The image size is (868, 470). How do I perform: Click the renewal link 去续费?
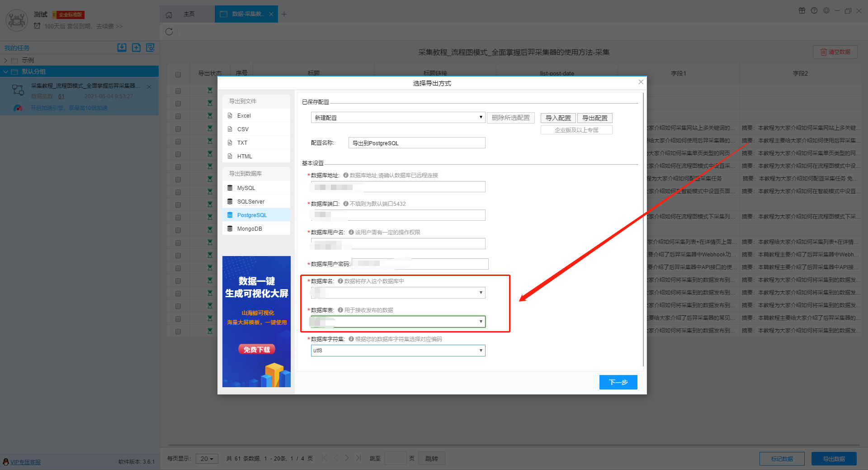(x=109, y=26)
